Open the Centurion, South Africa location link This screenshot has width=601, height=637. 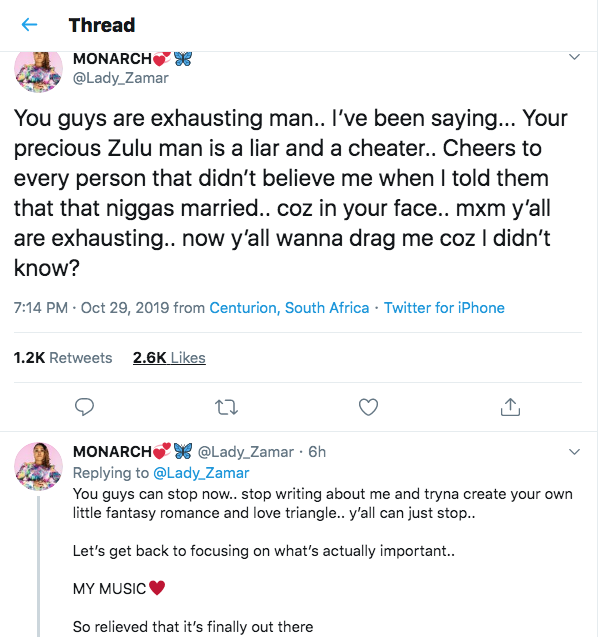[289, 308]
